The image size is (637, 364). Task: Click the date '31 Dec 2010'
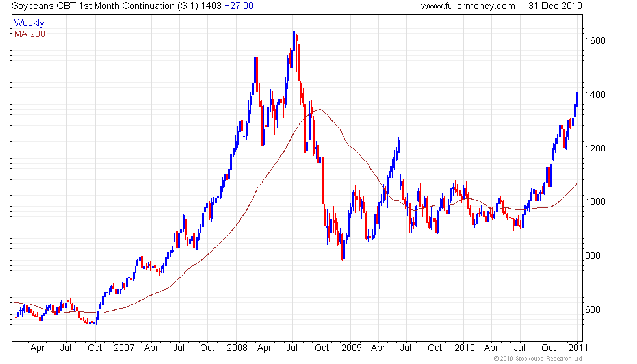[555, 6]
